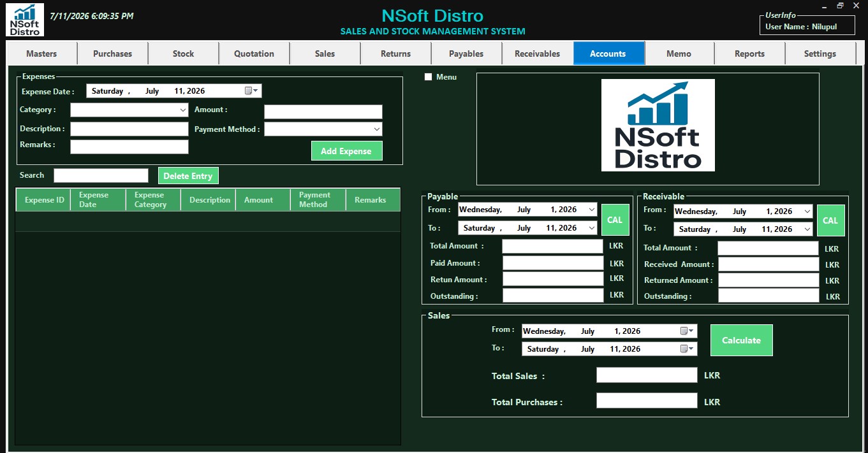This screenshot has height=453, width=868.
Task: Open the Payables tab
Action: point(466,54)
